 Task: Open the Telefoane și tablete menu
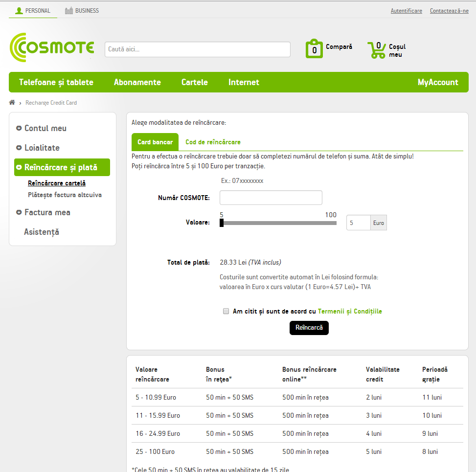tap(56, 82)
